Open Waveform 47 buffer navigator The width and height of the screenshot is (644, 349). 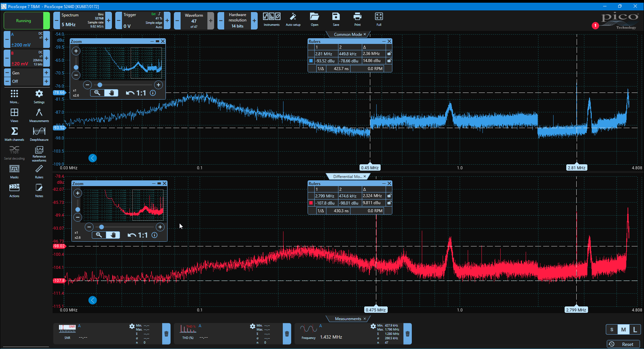pyautogui.click(x=194, y=21)
